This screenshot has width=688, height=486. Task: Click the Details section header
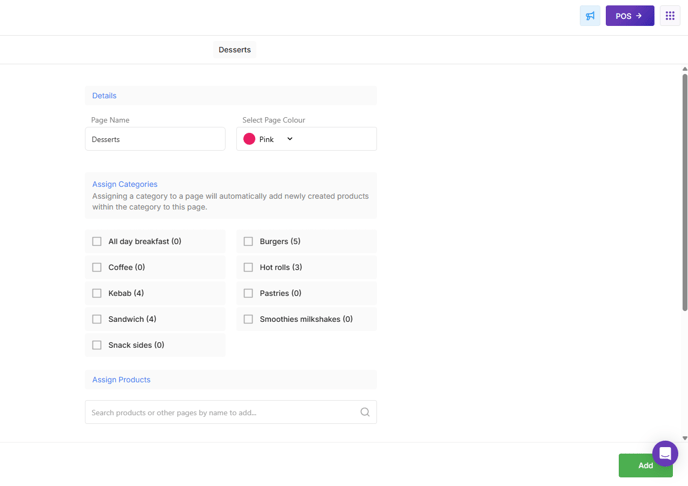[x=104, y=96]
